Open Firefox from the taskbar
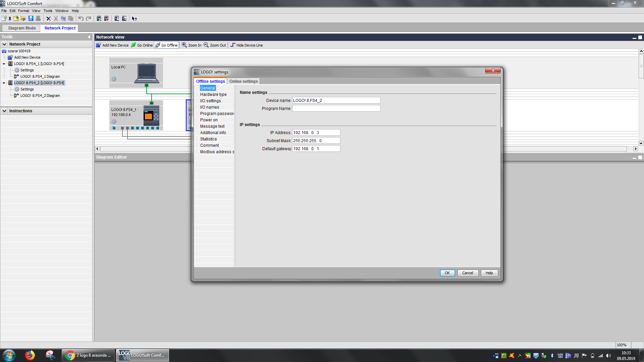 [30, 355]
